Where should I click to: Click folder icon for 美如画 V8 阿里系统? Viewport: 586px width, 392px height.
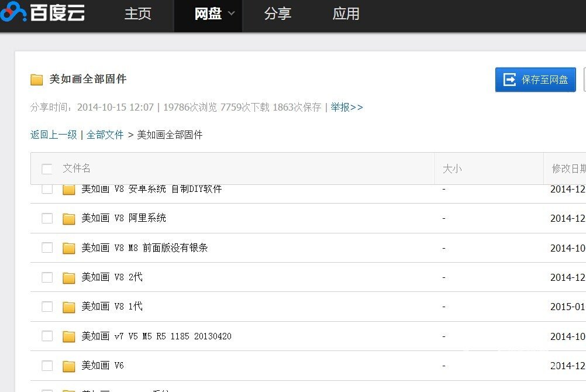[x=69, y=218]
